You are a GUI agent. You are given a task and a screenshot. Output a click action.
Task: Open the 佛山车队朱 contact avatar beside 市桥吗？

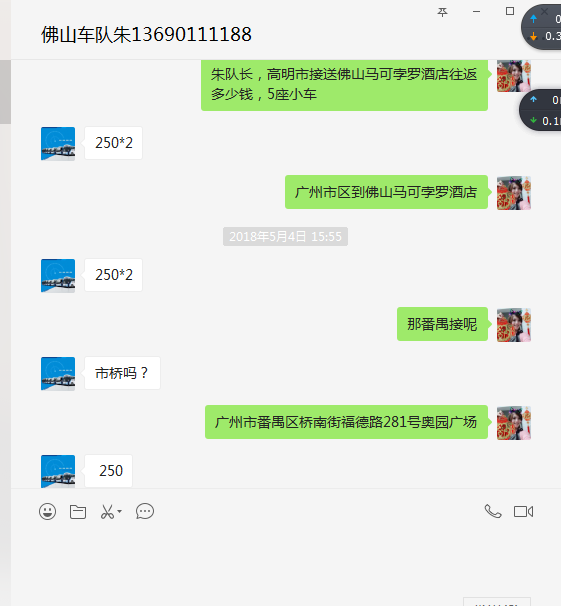click(x=58, y=374)
